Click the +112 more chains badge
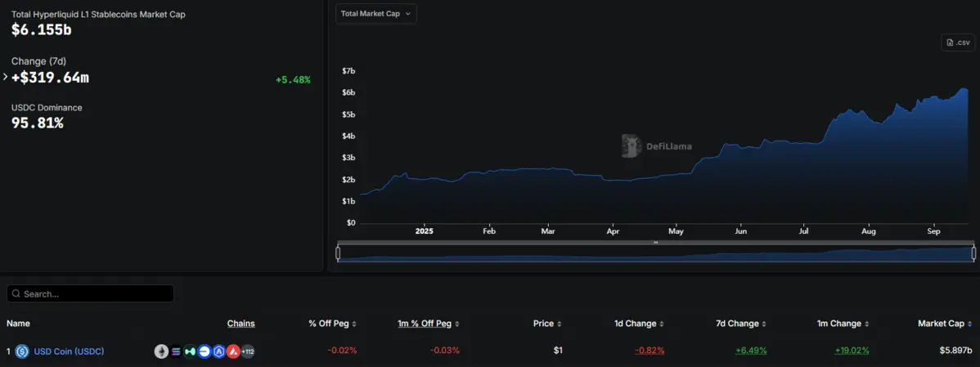The height and width of the screenshot is (367, 980). click(247, 351)
